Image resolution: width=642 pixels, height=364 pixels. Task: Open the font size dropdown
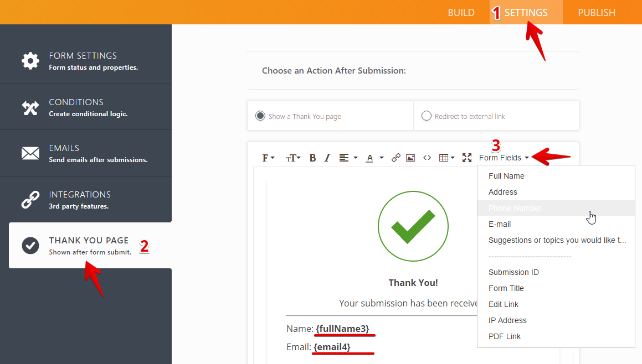pyautogui.click(x=293, y=158)
